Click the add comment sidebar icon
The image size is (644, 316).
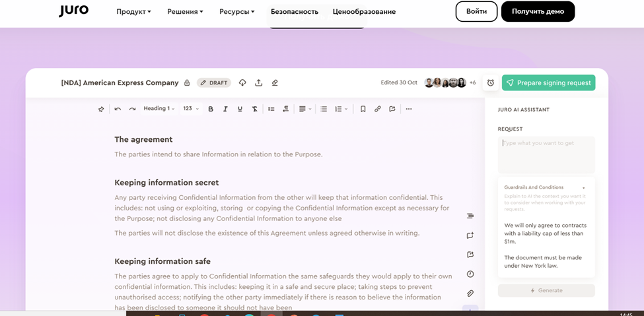tap(470, 236)
